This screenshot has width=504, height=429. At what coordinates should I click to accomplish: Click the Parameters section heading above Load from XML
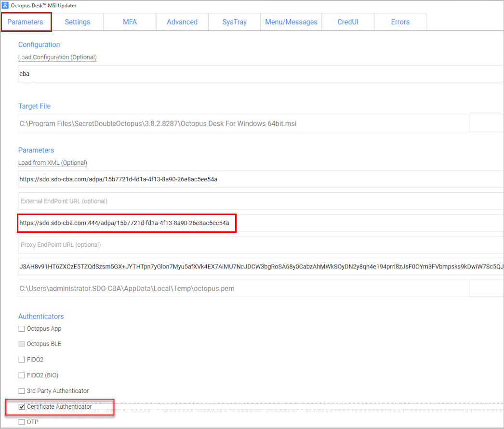[36, 150]
